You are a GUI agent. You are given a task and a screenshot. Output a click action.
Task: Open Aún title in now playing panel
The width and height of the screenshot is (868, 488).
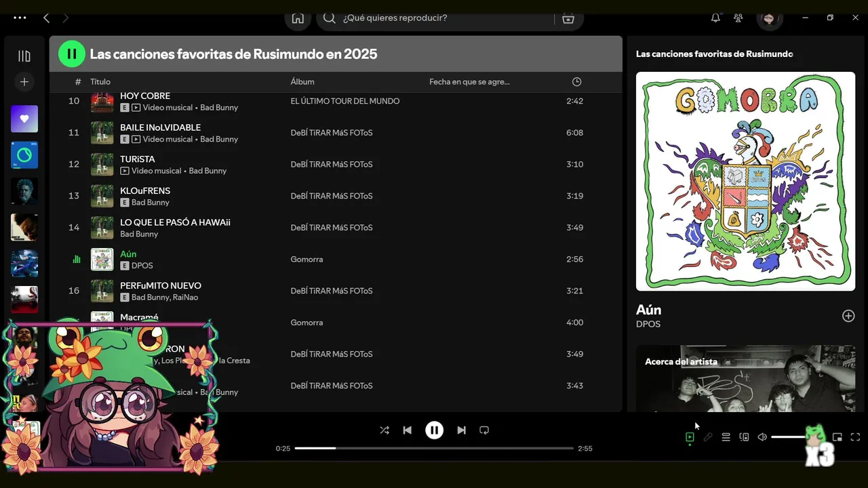(649, 310)
